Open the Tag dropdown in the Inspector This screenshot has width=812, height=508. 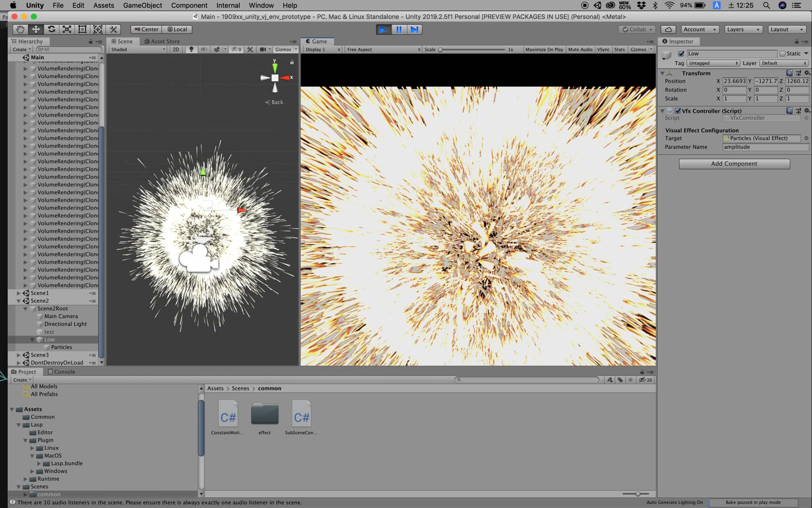coord(713,63)
